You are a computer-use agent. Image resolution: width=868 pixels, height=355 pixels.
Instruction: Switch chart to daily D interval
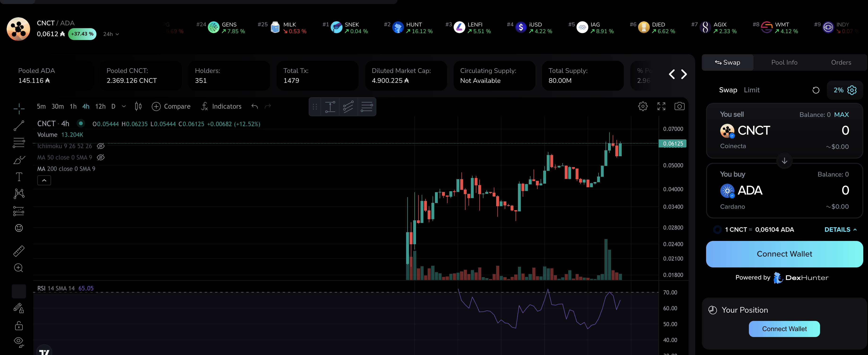pos(113,106)
